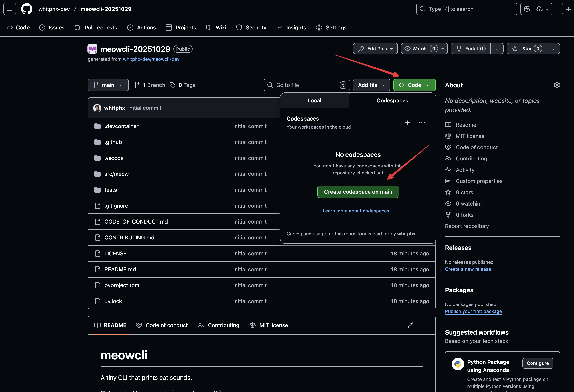Open the Projects tab

pyautogui.click(x=181, y=28)
